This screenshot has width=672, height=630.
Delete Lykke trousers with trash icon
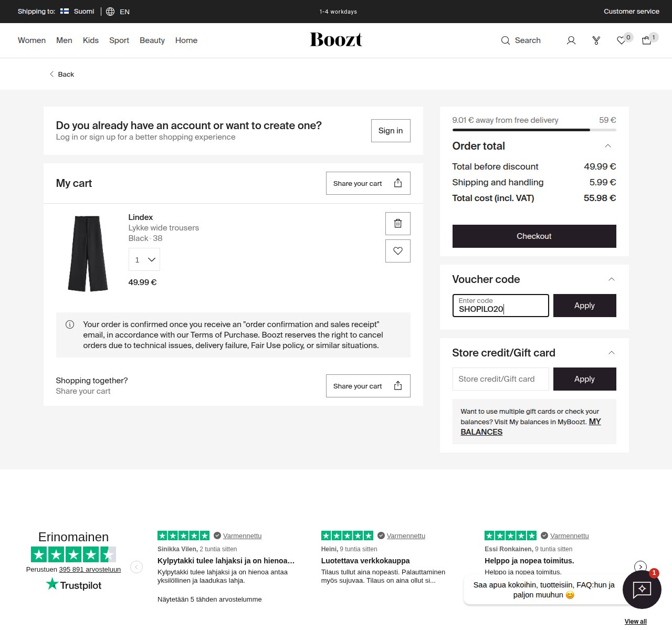pyautogui.click(x=398, y=224)
